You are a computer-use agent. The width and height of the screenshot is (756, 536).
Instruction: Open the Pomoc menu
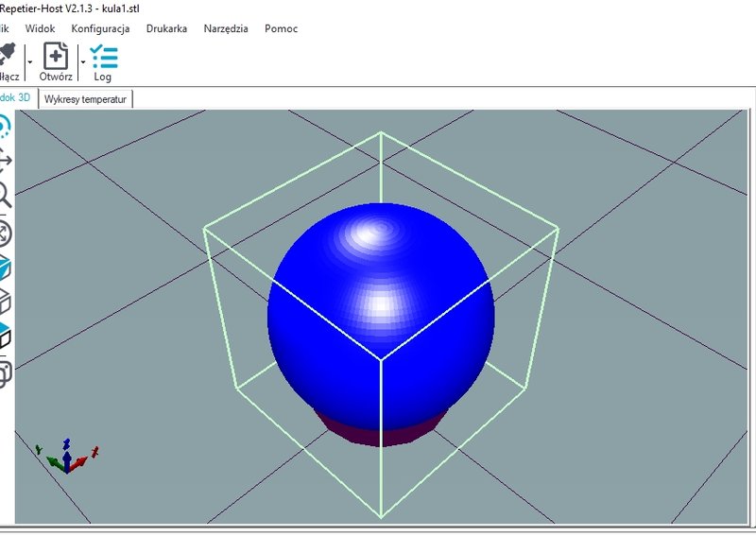coord(281,28)
